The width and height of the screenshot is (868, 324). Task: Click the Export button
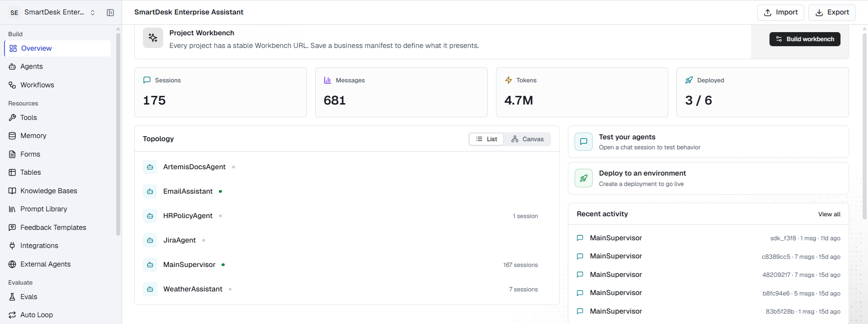point(832,13)
